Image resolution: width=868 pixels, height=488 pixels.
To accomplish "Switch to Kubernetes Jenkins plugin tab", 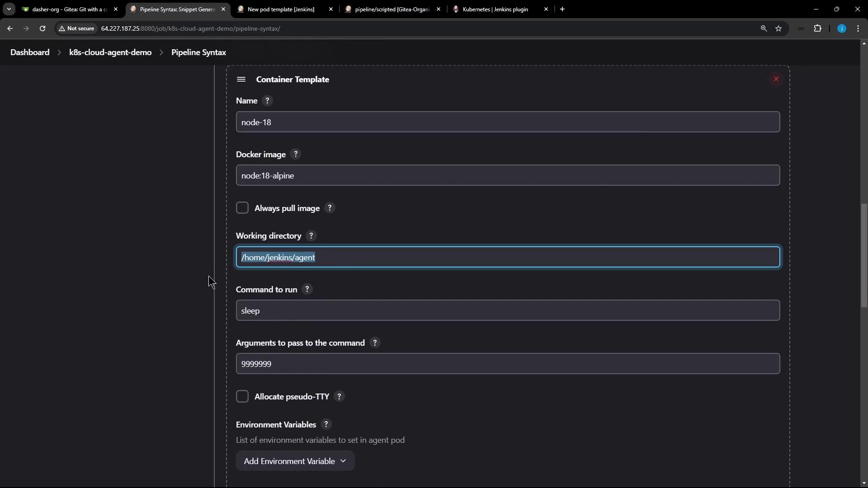I will [495, 9].
